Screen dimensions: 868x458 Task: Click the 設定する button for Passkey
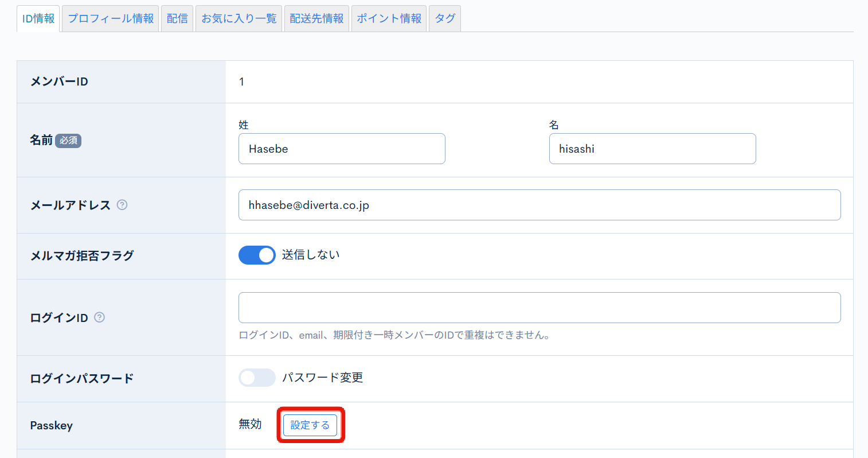click(x=310, y=425)
